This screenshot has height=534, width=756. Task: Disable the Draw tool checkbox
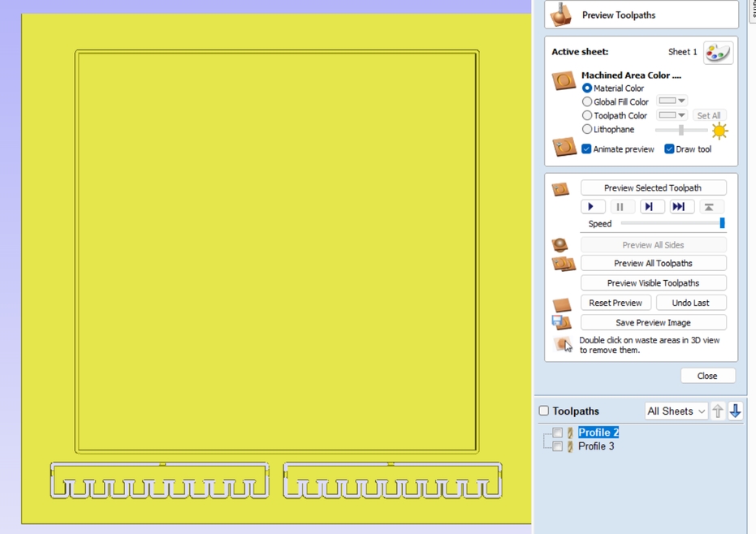coord(668,149)
